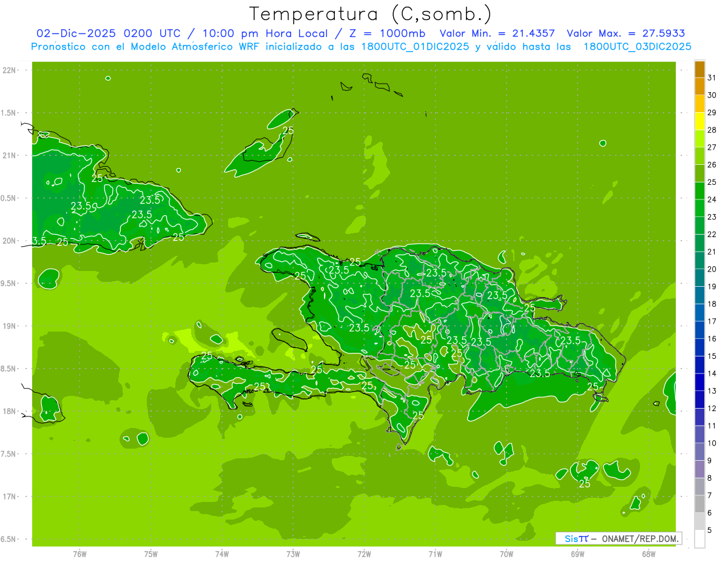This screenshot has width=728, height=562.
Task: Click the "5" label on the color scale
Action: point(710,530)
